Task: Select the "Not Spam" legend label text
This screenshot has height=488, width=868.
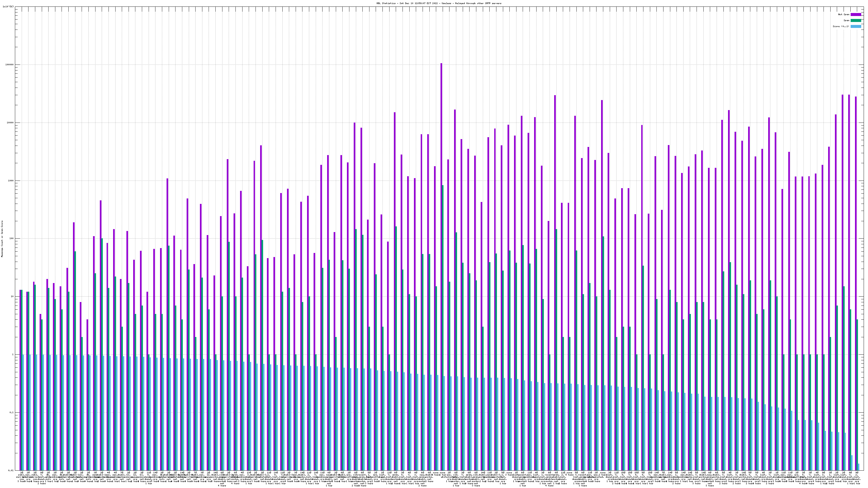Action: (x=844, y=14)
